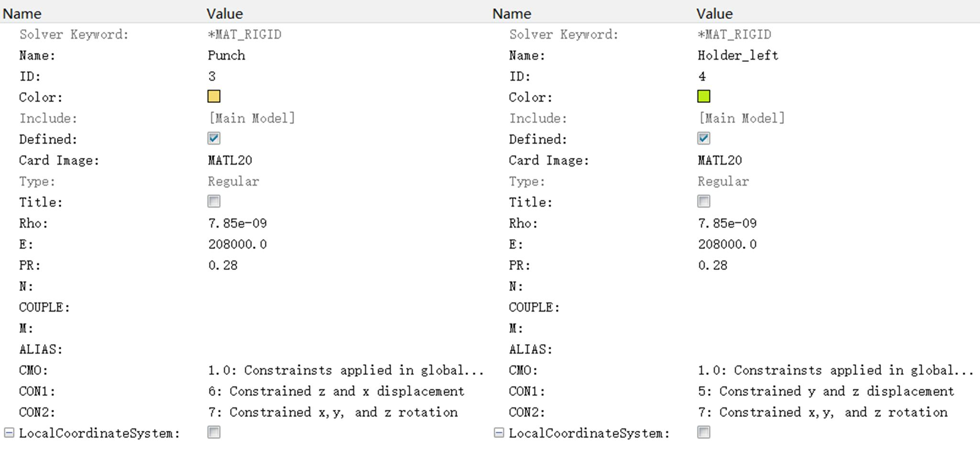Check LocalCoordinateSystem box for Holder_left
Image resolution: width=980 pixels, height=449 pixels.
pos(703,433)
